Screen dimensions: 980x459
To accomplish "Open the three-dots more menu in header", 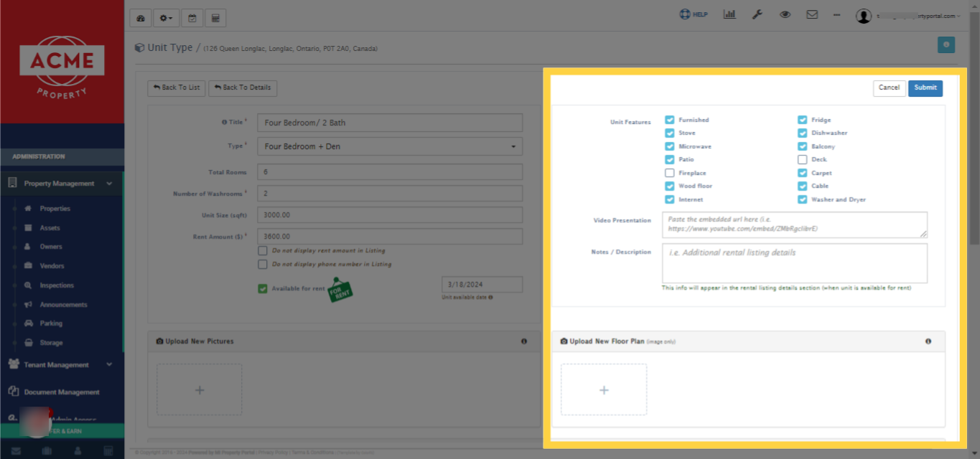I will [836, 14].
